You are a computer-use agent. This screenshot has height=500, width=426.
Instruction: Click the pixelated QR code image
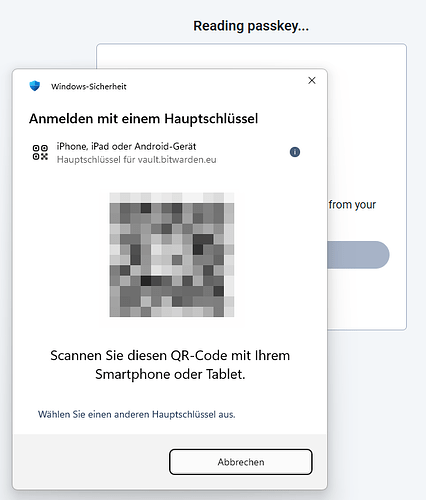pos(172,254)
